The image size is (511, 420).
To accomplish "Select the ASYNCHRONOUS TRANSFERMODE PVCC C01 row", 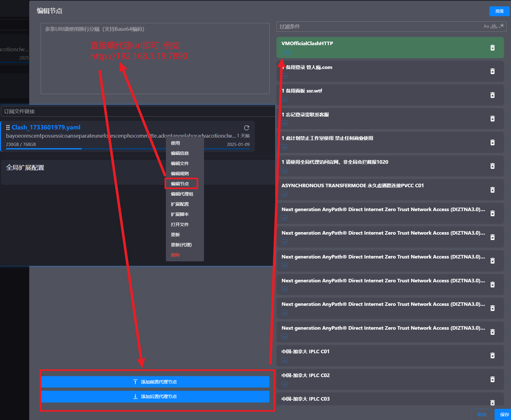I will 390,190.
